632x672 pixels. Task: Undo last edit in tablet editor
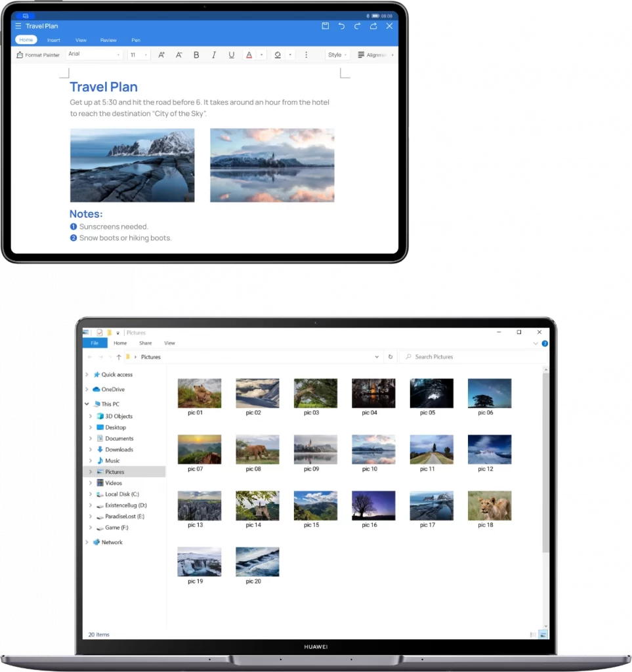click(341, 26)
